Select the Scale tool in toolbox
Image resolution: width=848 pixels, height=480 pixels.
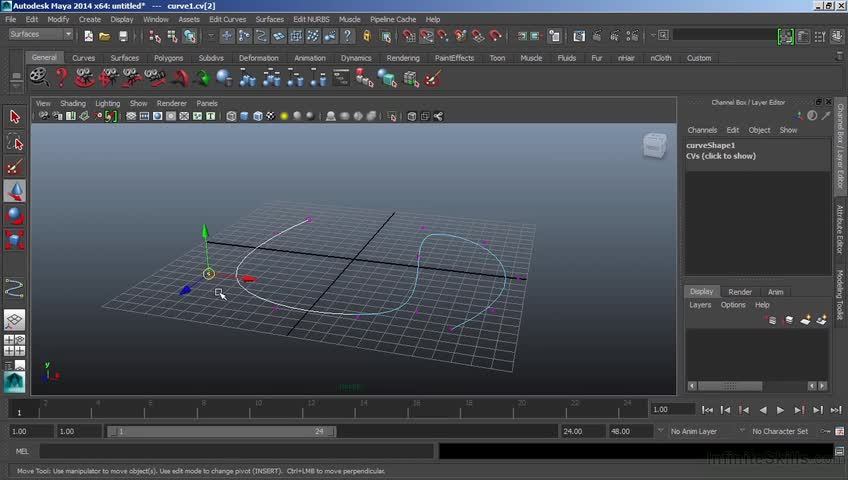pos(14,240)
